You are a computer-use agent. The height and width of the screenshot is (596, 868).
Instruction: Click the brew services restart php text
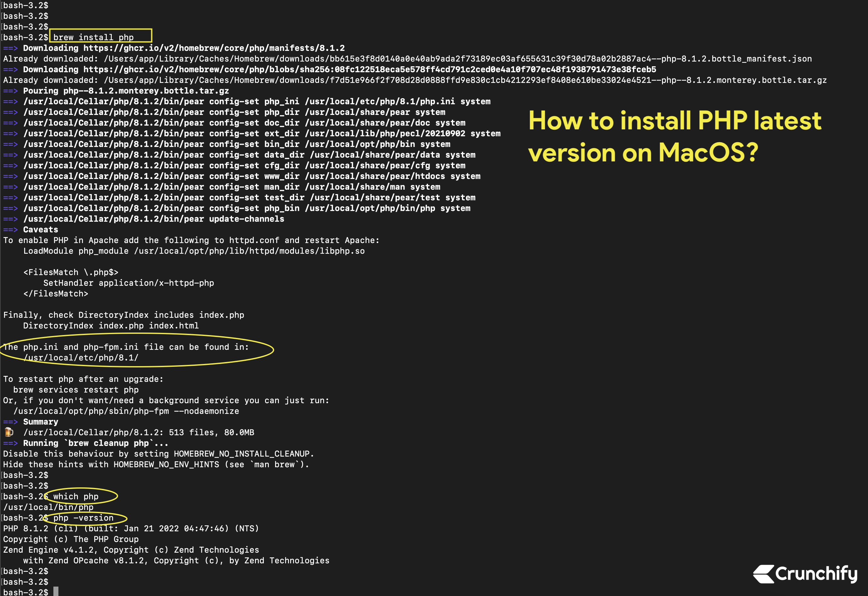click(76, 389)
